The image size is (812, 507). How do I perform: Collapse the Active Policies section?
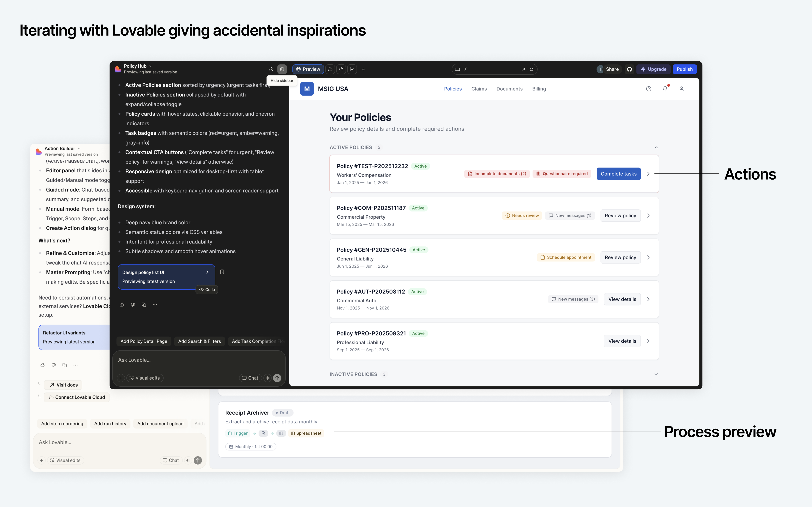click(x=656, y=147)
